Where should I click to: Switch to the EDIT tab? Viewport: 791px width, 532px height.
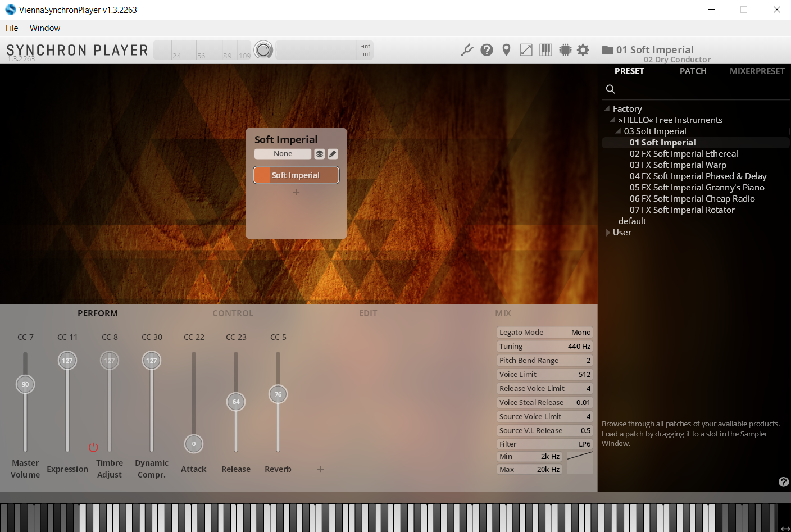pos(369,313)
